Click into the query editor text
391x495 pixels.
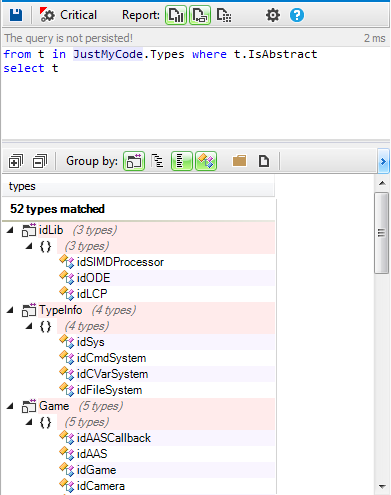pos(195,93)
